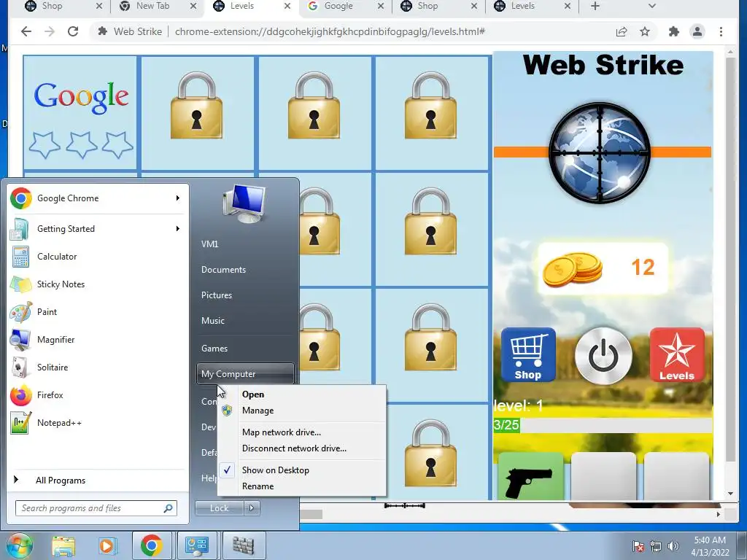Expand Getting Started submenu arrow

pos(178,228)
